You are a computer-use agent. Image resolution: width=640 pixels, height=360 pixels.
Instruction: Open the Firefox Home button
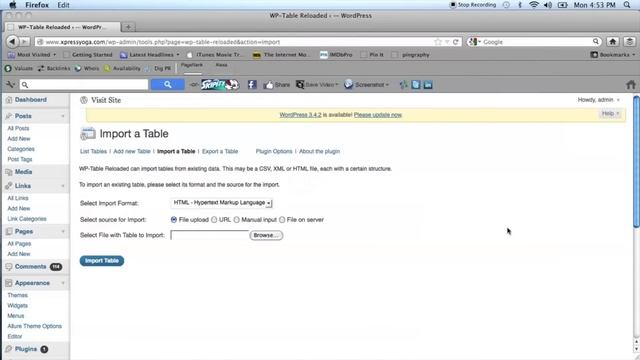612,42
